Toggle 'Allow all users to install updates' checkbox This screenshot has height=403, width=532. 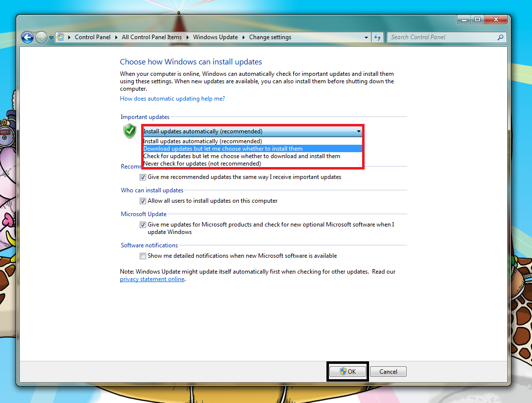pos(143,201)
